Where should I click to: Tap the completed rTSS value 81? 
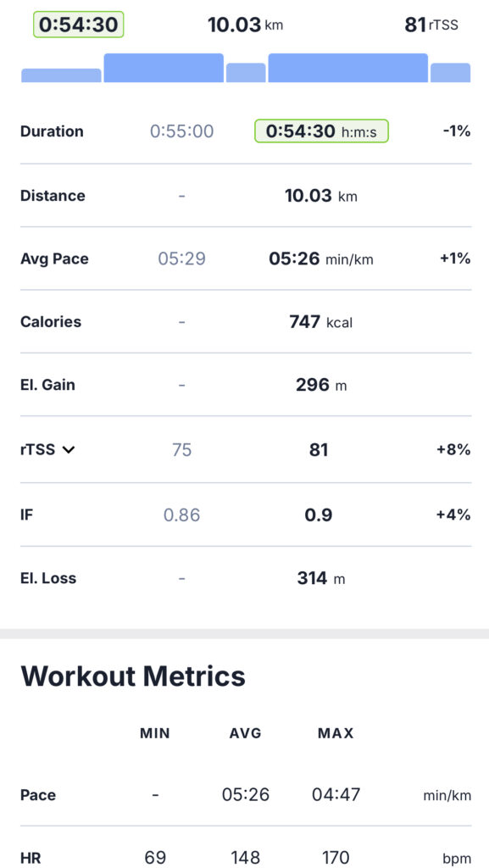319,449
